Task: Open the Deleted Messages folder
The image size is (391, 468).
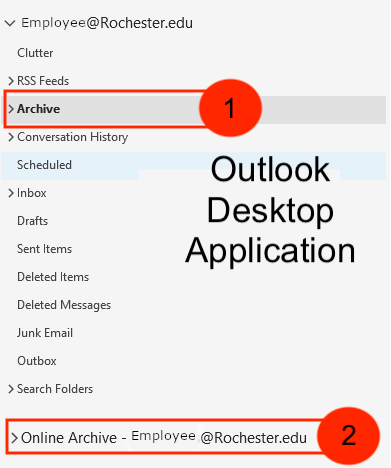Action: pos(64,305)
